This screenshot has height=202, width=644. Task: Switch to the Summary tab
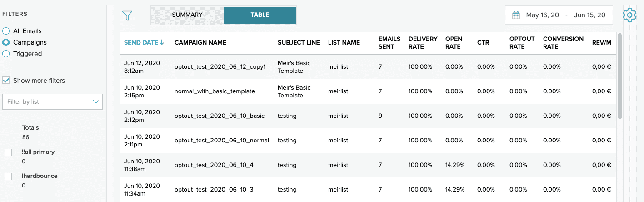click(x=187, y=15)
